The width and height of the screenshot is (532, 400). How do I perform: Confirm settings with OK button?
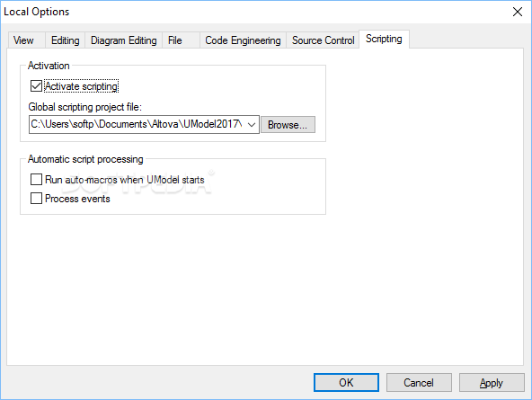346,382
